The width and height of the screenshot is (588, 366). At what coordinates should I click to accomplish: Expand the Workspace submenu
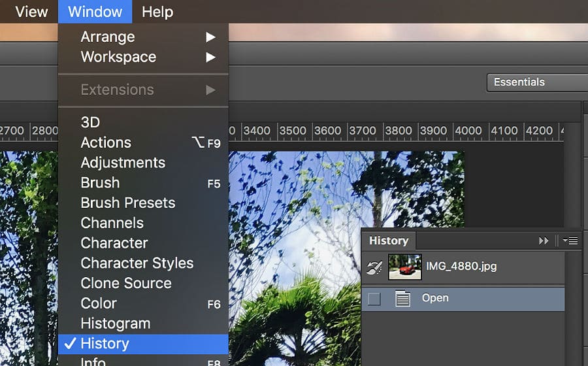(x=143, y=57)
